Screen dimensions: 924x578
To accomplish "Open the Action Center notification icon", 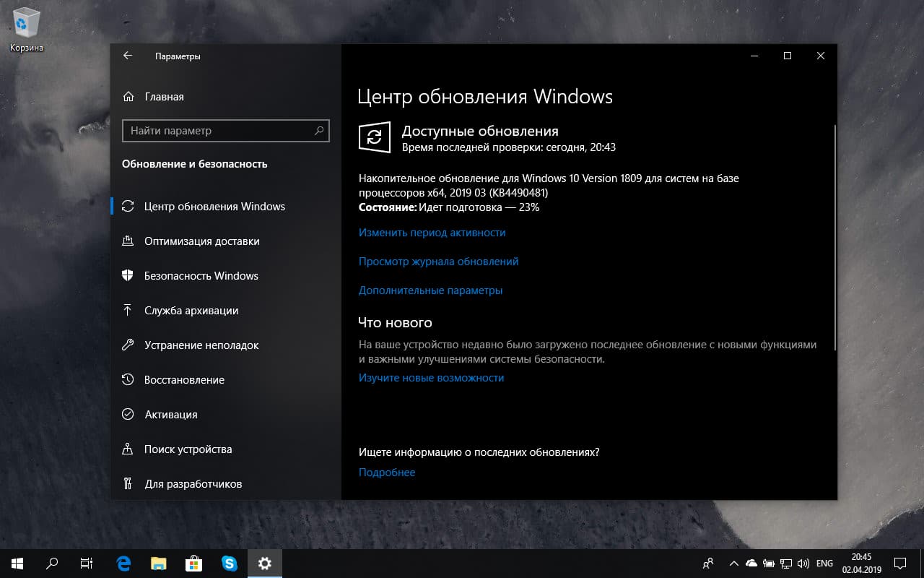I will (899, 563).
